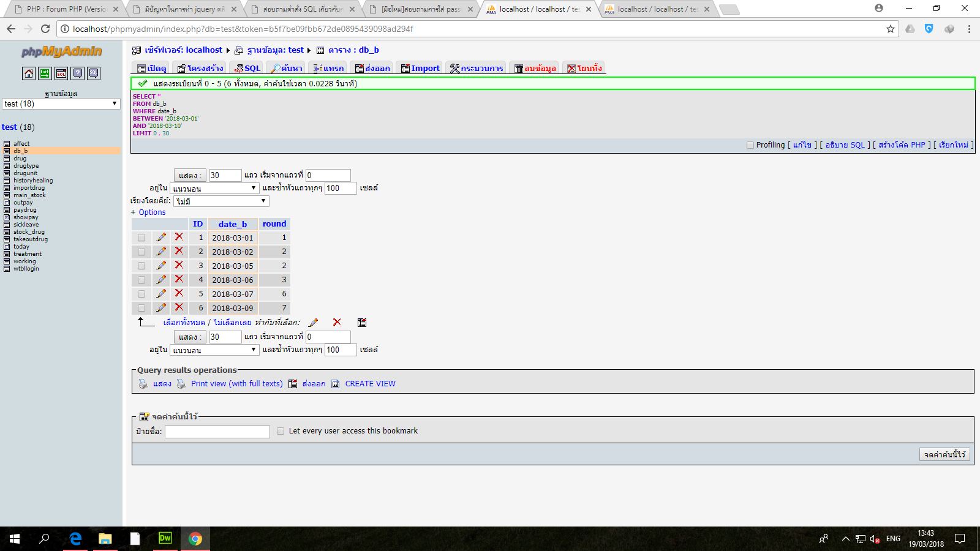Switch to the 'PHP : Forum PHP' browser tab
980x551 pixels.
point(66,9)
